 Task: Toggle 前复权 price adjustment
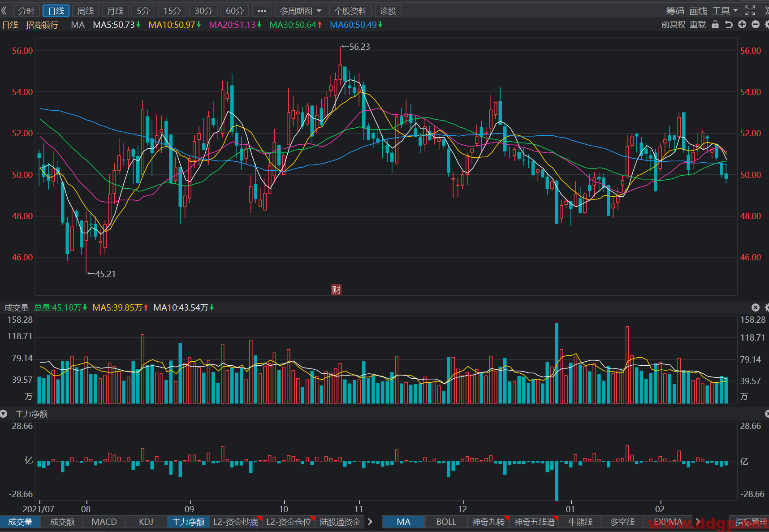point(674,25)
